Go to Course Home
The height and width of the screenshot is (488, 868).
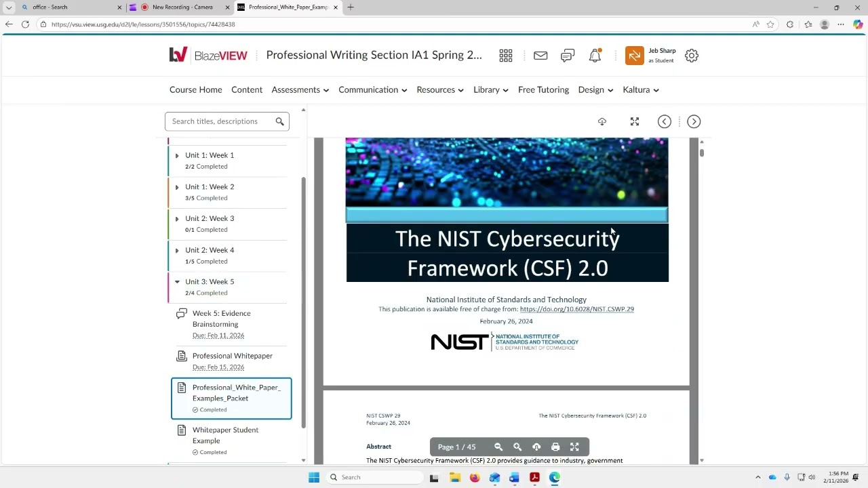[x=196, y=89]
